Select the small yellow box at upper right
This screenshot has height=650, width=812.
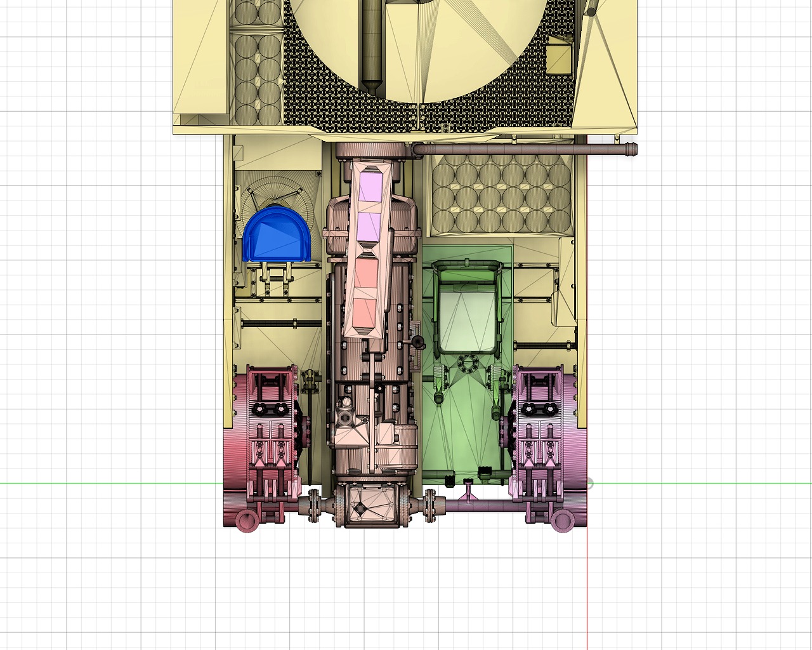559,57
